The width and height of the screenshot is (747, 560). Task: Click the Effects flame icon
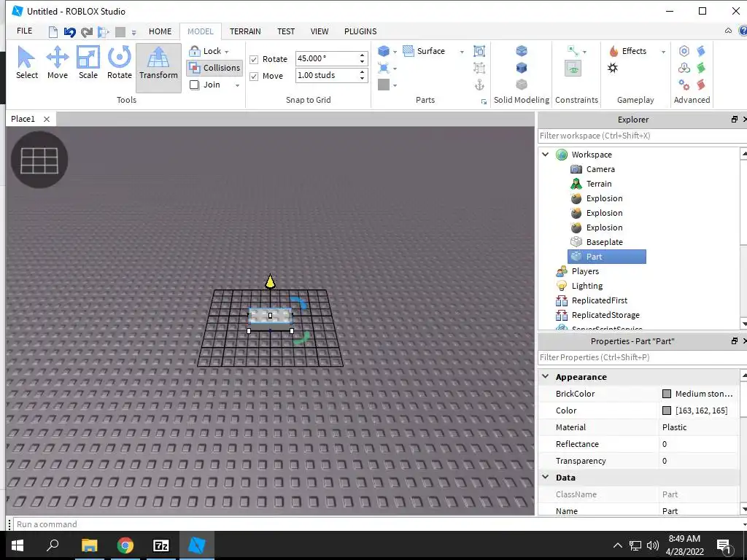click(614, 51)
